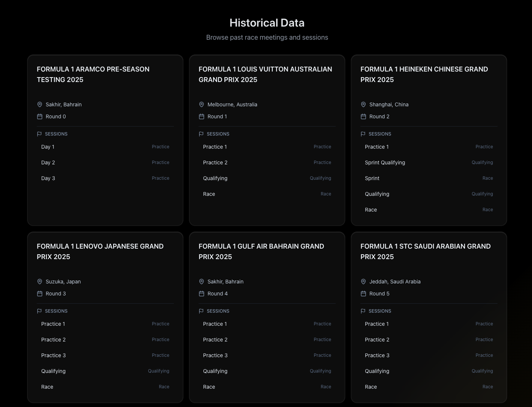Select Practice 3 in the Japanese Grand Prix
The height and width of the screenshot is (407, 532).
pos(105,355)
